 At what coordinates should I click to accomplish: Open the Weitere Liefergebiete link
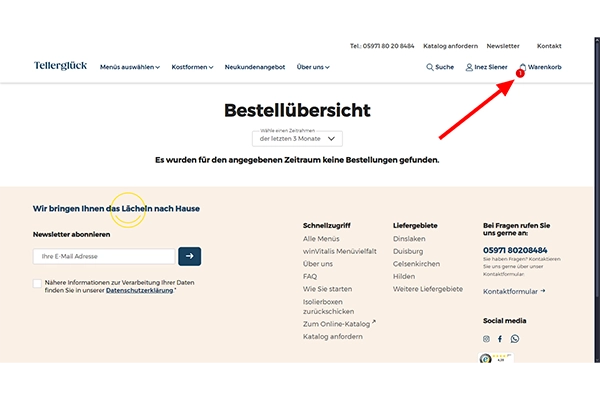pos(428,289)
